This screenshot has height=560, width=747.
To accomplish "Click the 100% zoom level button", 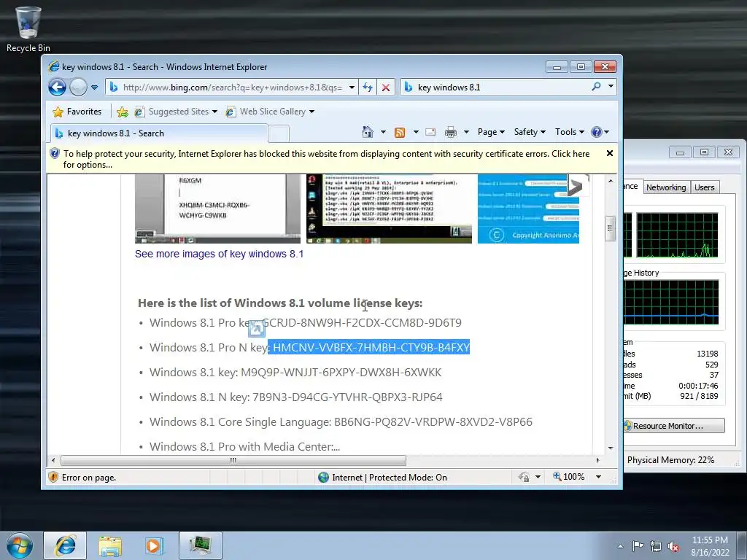I will pyautogui.click(x=569, y=477).
